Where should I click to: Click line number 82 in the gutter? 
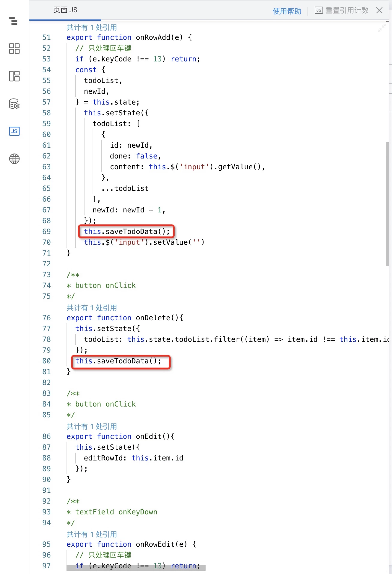(x=46, y=383)
